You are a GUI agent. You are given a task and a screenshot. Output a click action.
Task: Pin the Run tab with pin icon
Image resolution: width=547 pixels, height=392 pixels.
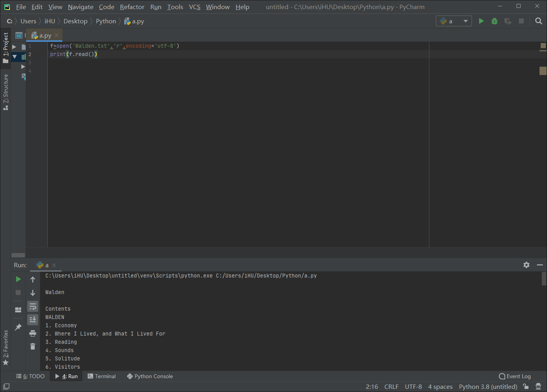[18, 327]
